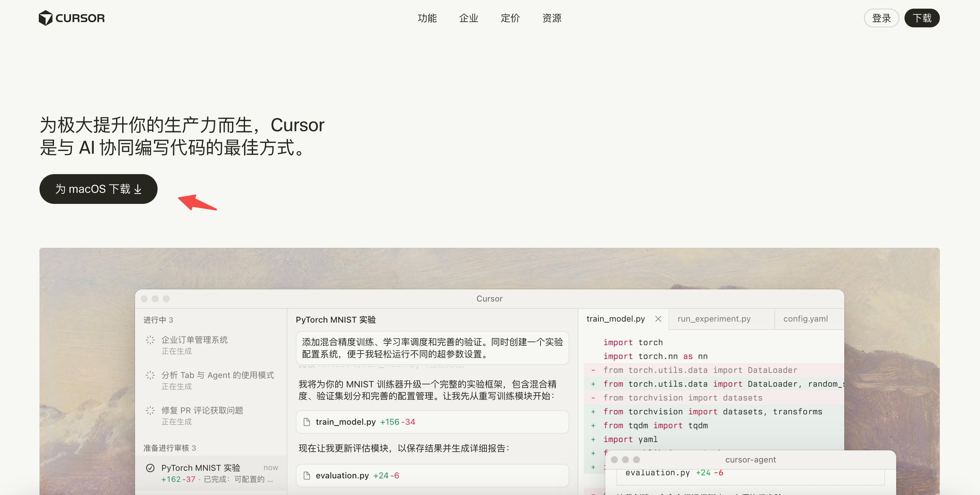980x495 pixels.
Task: Select the PyTorch MNIST 实验 task in sidebar
Action: (211, 473)
